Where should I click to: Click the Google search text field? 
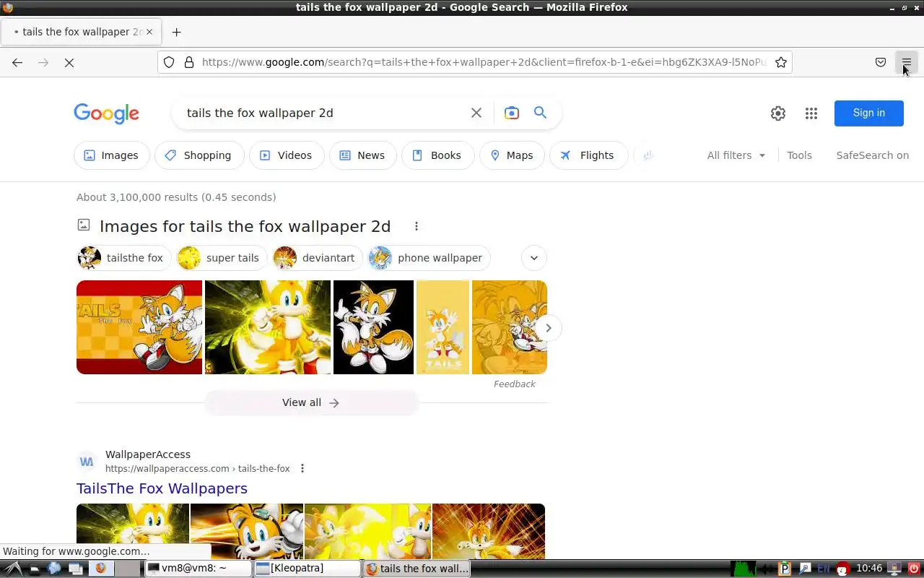tap(325, 113)
